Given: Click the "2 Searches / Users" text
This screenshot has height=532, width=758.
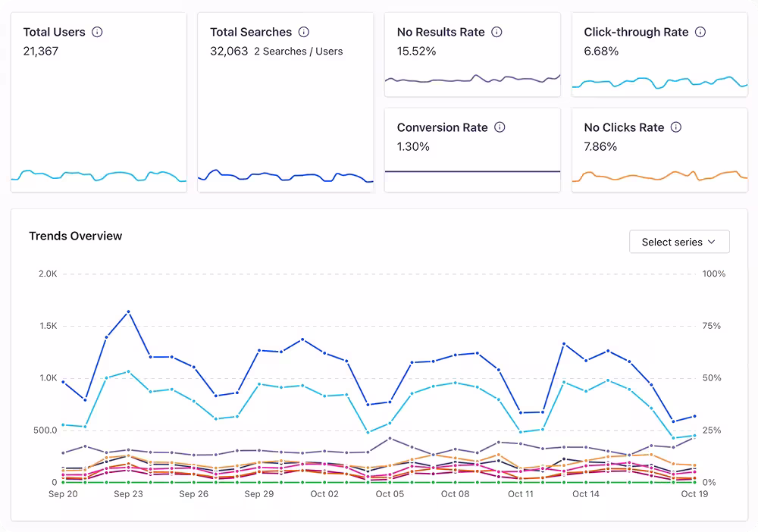Looking at the screenshot, I should (x=298, y=52).
